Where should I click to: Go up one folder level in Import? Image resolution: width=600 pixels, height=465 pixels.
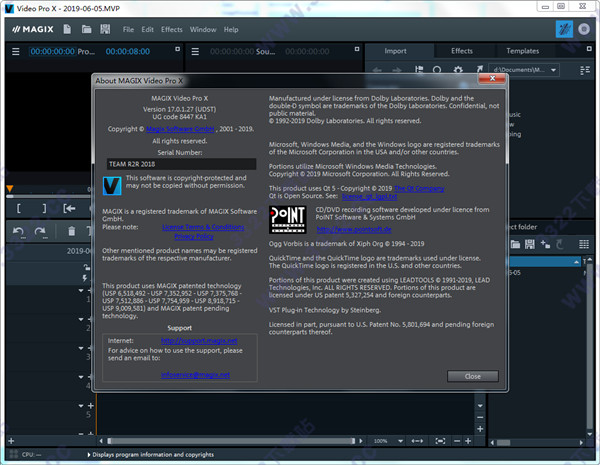pos(419,70)
